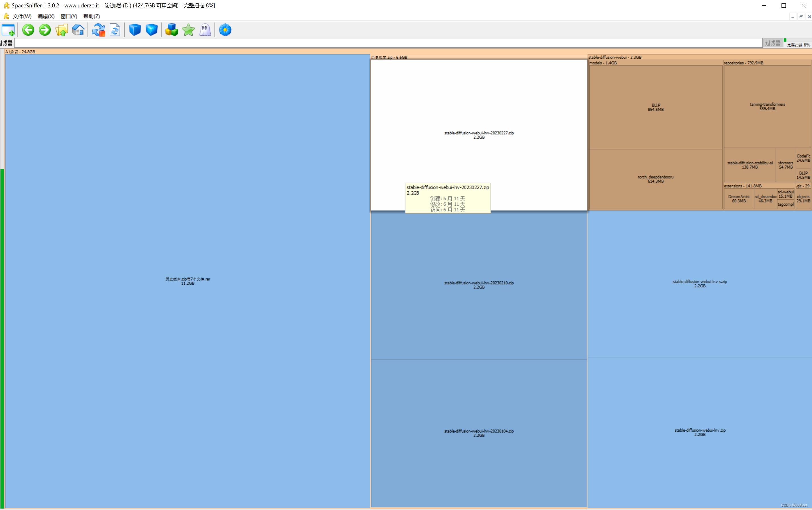Viewport: 812px width, 510px height.
Task: Click the translucent blue cube icon
Action: pos(152,30)
